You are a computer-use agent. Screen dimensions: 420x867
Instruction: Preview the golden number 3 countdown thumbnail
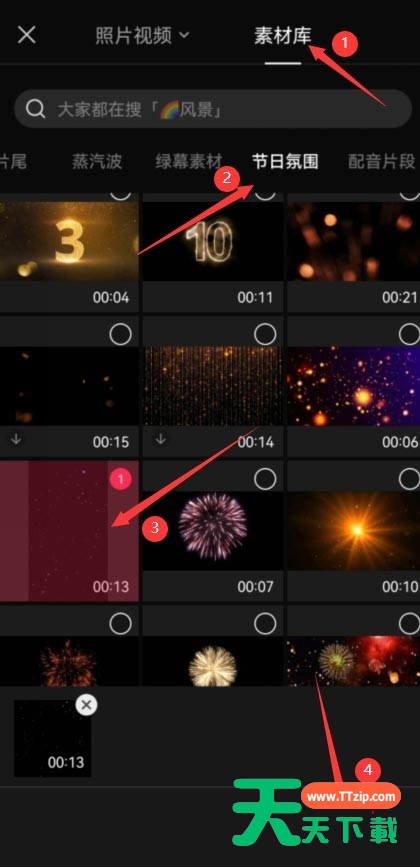[69, 241]
